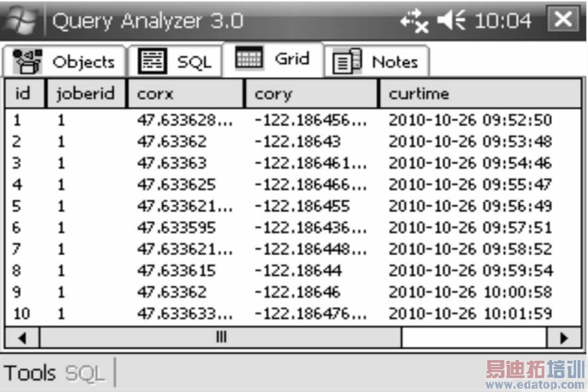The height and width of the screenshot is (392, 588).
Task: Select corx cell 47.633615
Action: [176, 270]
